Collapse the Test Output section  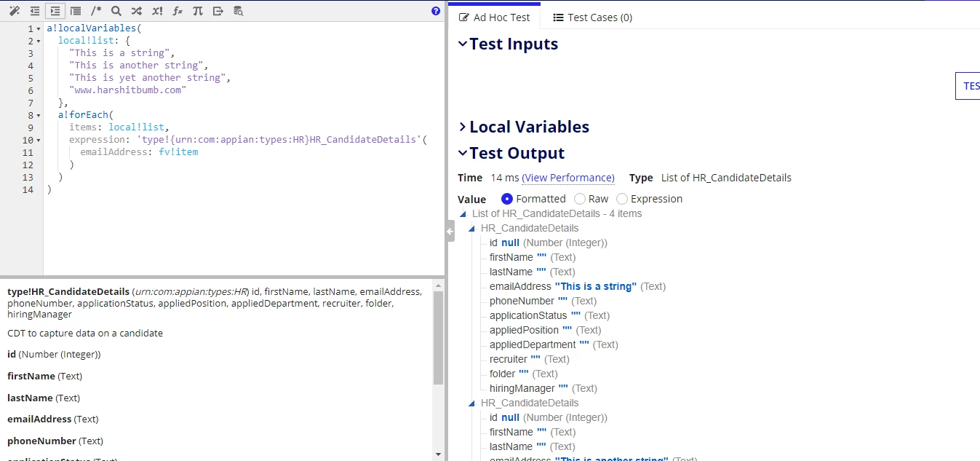pyautogui.click(x=463, y=153)
